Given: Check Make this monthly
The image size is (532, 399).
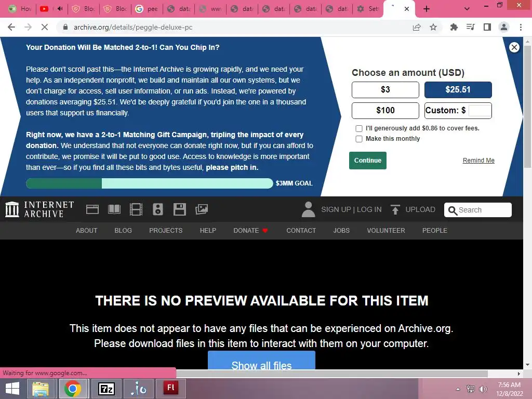Looking at the screenshot, I should [x=358, y=139].
